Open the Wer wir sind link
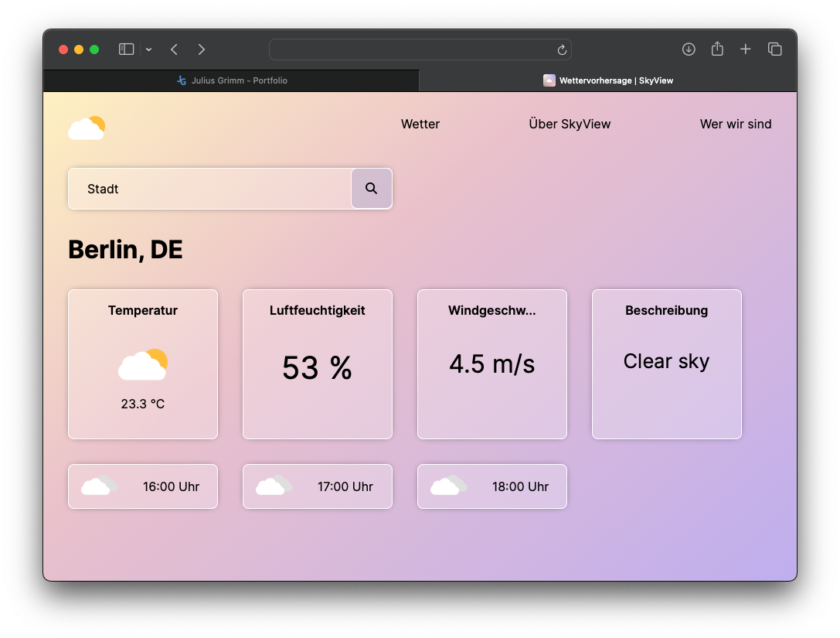840x638 pixels. 736,124
